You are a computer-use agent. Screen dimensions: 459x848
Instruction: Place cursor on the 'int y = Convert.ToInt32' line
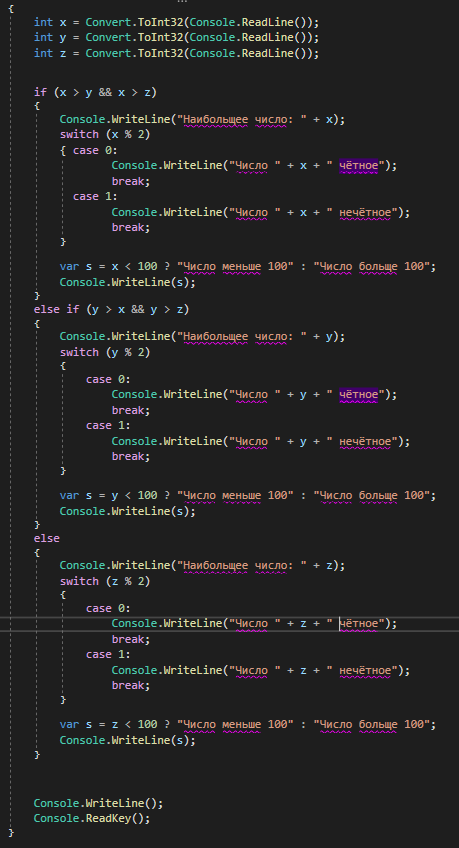click(x=176, y=37)
